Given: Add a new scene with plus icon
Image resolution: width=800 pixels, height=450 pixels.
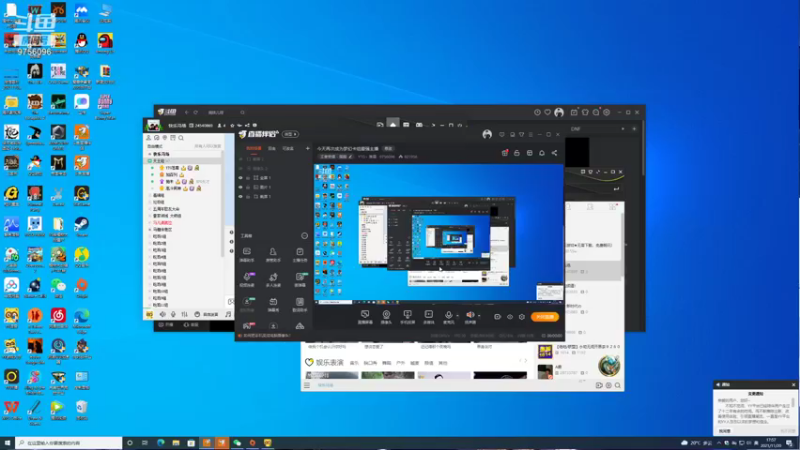Looking at the screenshot, I should [308, 148].
